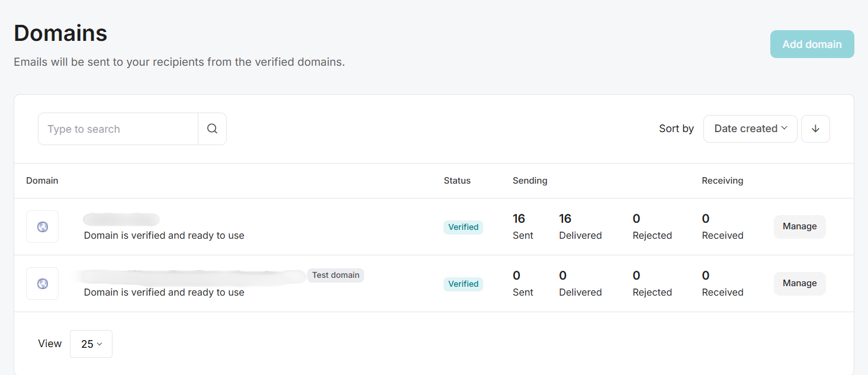Select the Verified badge on the first domain
The image size is (868, 375).
(463, 227)
